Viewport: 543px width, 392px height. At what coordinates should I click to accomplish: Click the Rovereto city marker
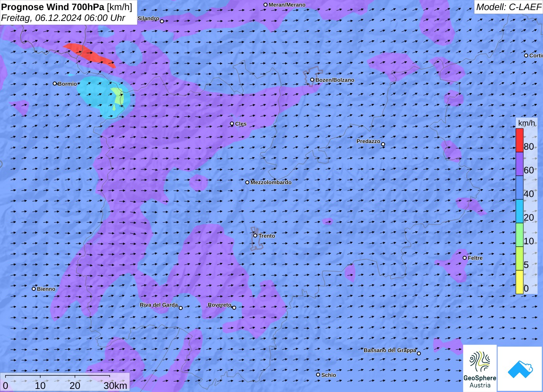(234, 308)
